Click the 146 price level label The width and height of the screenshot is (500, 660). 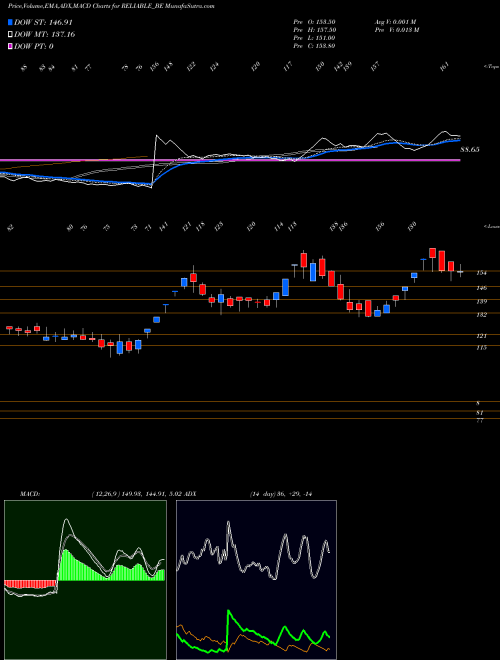click(482, 288)
